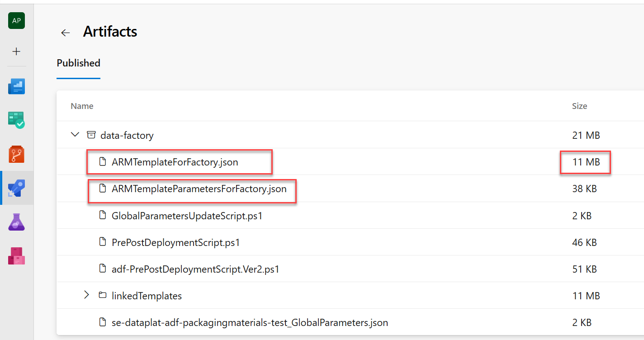Open Test Plans flask icon
The height and width of the screenshot is (340, 644).
(16, 222)
